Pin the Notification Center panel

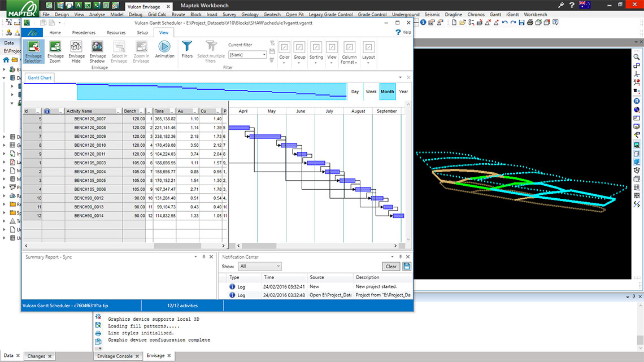pos(401,256)
